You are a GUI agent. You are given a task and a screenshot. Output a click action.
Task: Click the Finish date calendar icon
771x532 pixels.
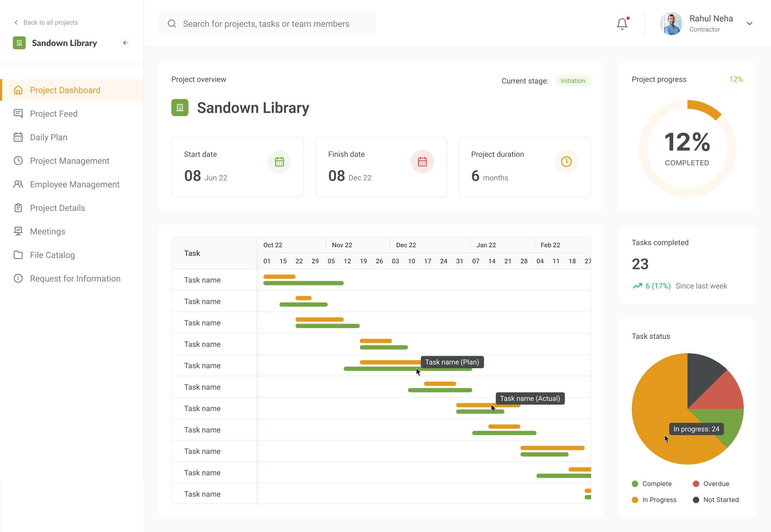[x=422, y=162]
